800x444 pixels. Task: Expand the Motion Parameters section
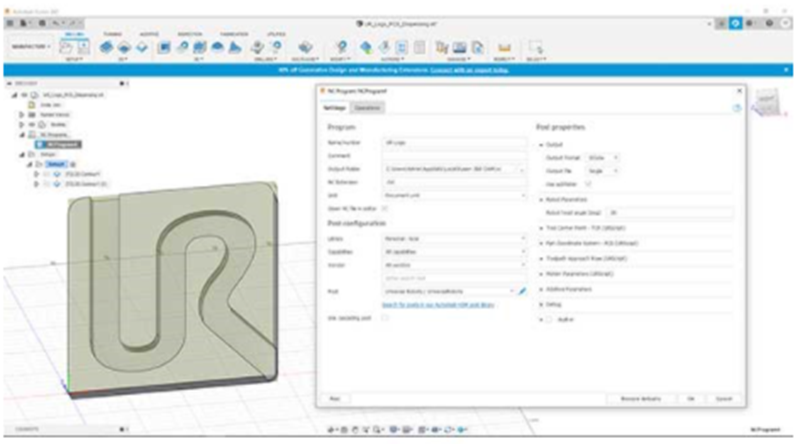[541, 274]
